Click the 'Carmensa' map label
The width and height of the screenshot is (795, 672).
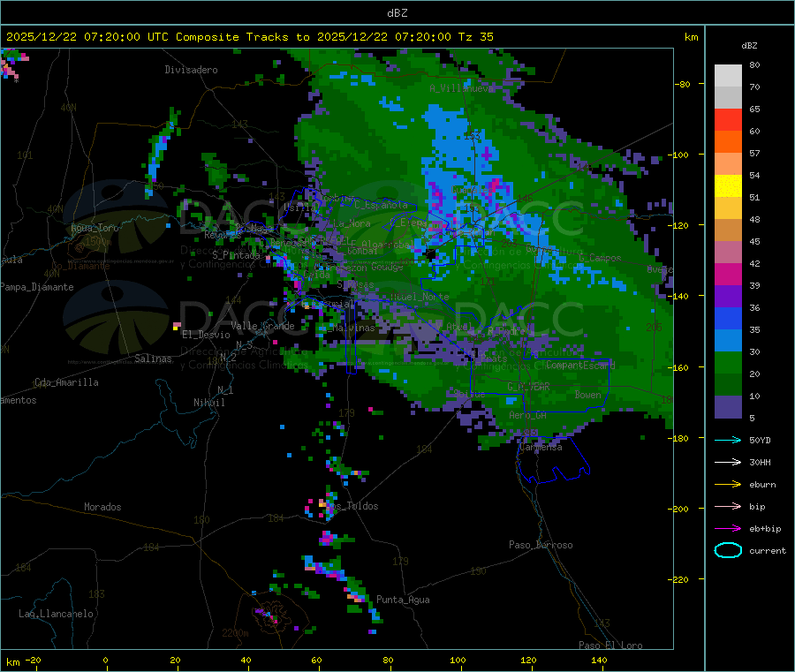(x=541, y=447)
